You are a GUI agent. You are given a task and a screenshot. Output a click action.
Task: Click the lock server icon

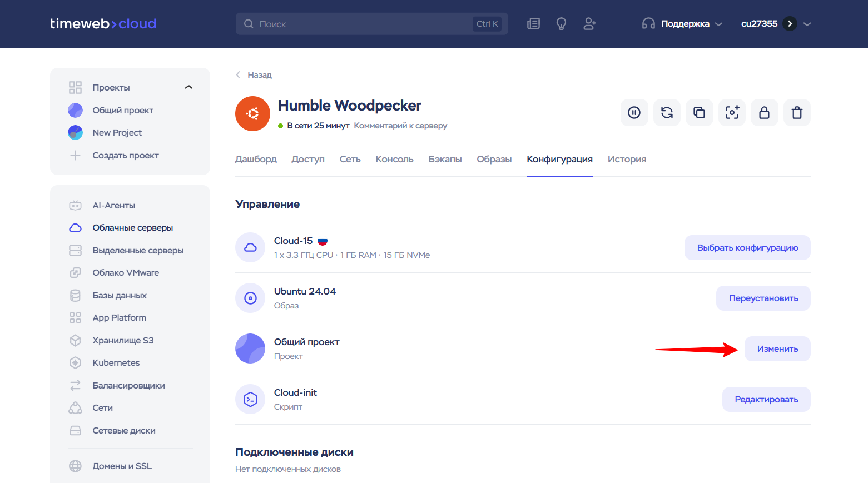click(x=764, y=113)
